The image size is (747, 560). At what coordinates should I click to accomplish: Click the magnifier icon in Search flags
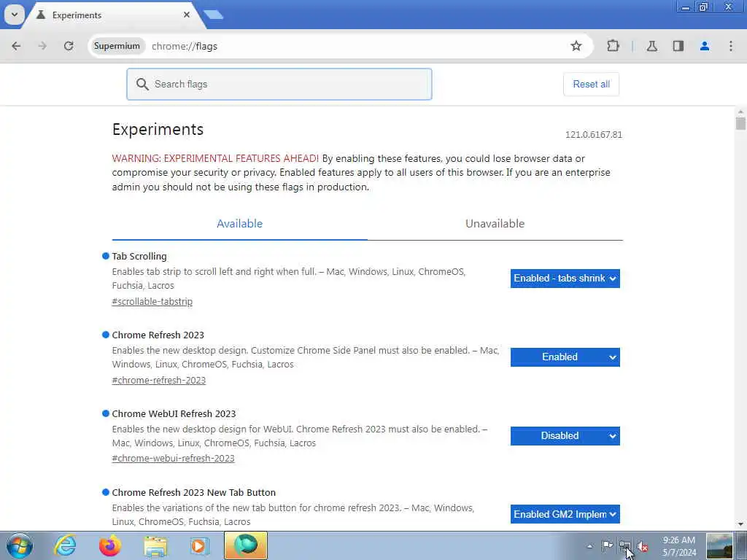pos(142,85)
